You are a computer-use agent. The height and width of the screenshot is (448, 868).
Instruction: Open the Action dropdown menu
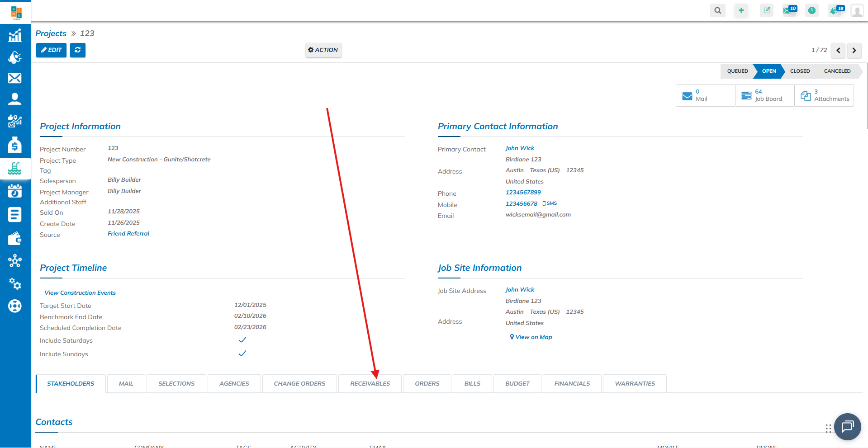point(323,50)
